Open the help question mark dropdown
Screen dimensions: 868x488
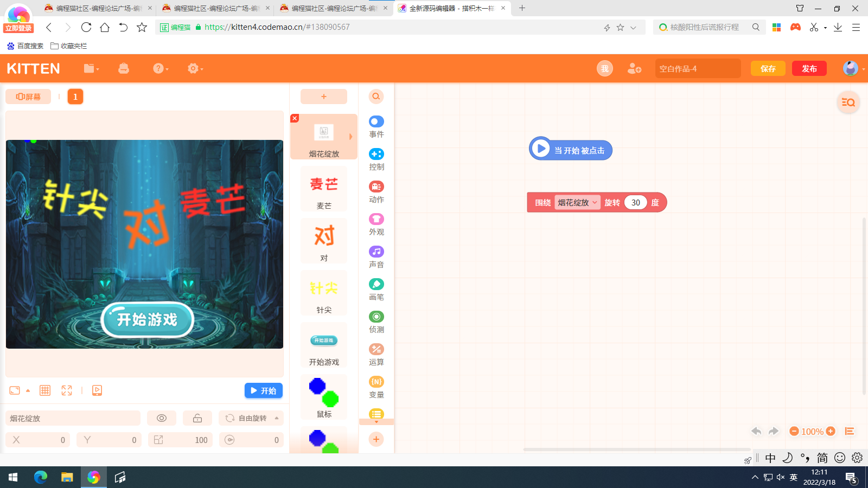[x=161, y=68]
